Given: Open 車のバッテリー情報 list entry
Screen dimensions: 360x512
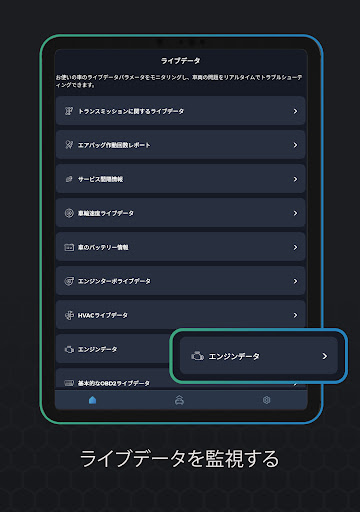Looking at the screenshot, I should (x=181, y=247).
